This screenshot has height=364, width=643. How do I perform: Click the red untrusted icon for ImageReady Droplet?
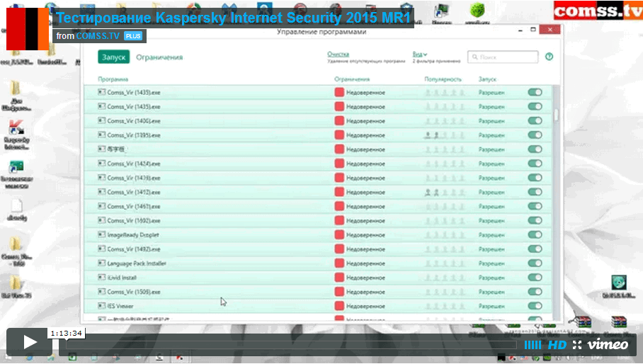(x=339, y=234)
